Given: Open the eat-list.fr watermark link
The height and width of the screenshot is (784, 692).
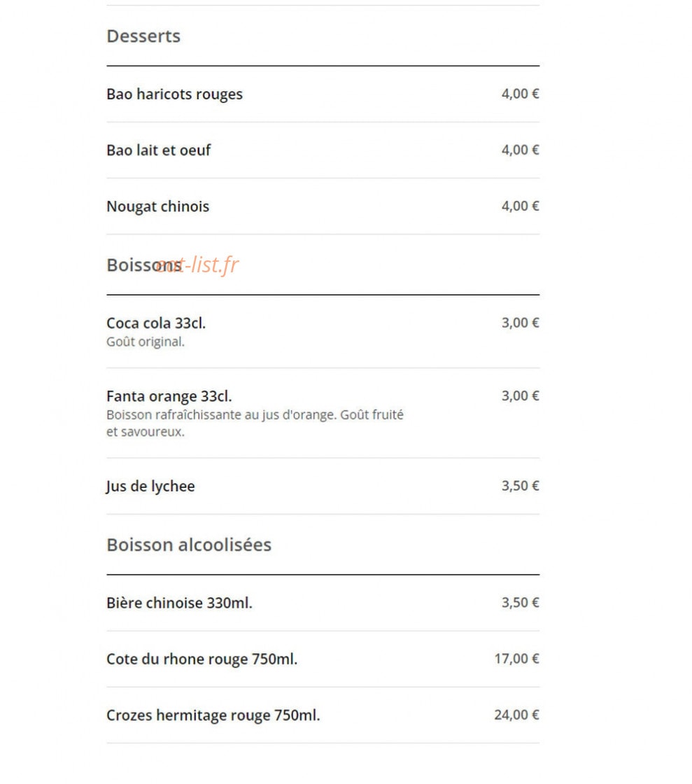Looking at the screenshot, I should tap(198, 265).
